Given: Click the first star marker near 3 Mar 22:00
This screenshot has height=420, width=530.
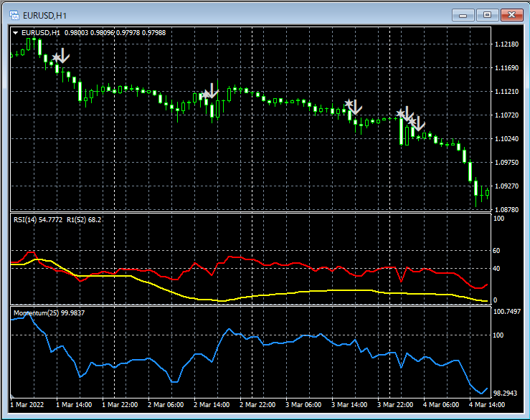Looking at the screenshot, I should pos(400,114).
